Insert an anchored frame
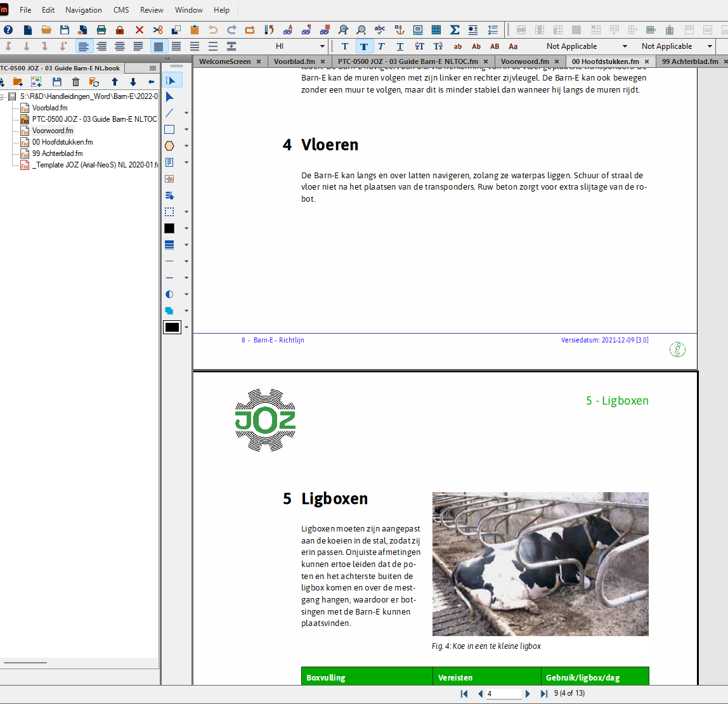The width and height of the screenshot is (728, 704). tap(399, 29)
